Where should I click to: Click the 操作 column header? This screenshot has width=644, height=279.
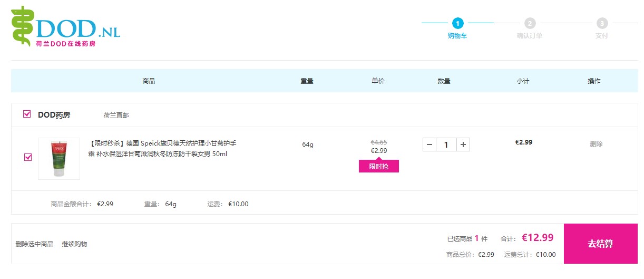tap(594, 81)
